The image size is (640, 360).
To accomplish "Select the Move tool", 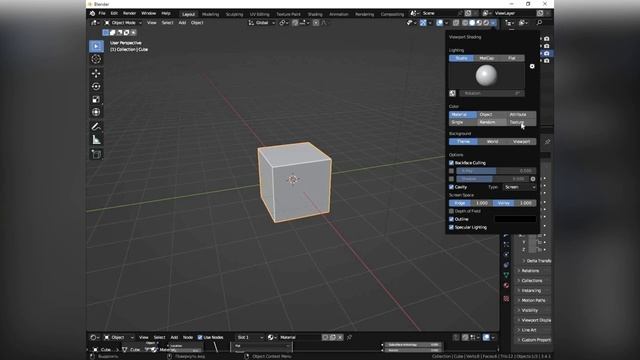I will tap(96, 73).
